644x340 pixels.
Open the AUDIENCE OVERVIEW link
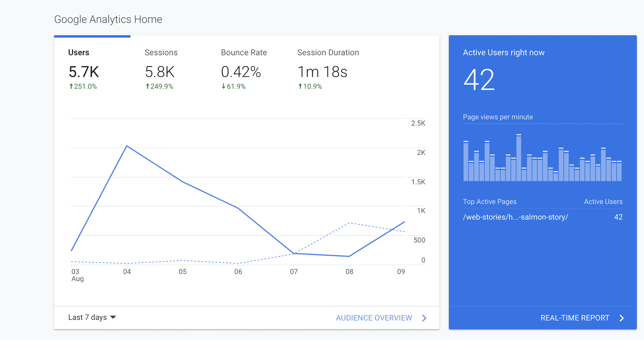[x=374, y=318]
